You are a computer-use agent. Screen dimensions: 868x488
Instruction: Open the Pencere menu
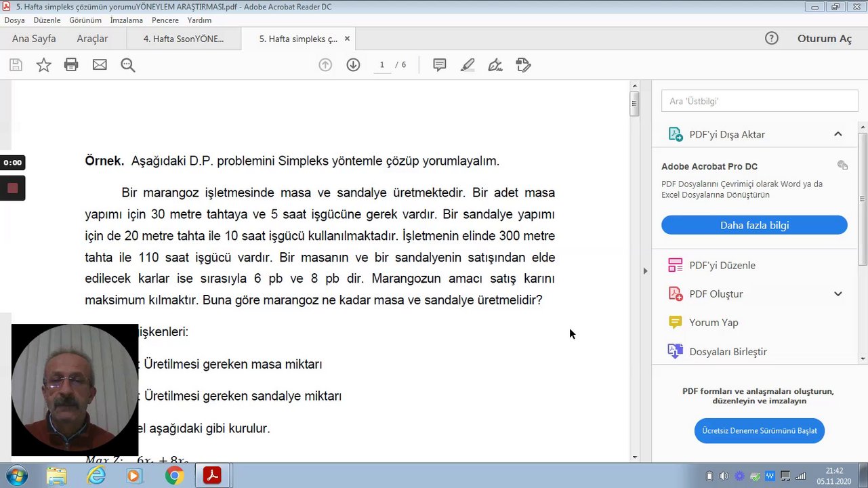[x=165, y=20]
